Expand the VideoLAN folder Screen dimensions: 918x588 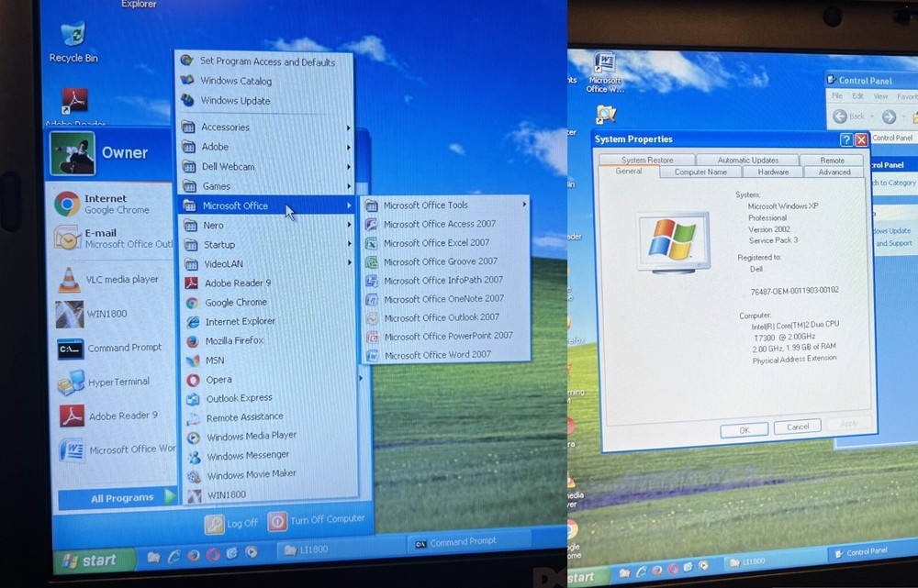pos(266,264)
